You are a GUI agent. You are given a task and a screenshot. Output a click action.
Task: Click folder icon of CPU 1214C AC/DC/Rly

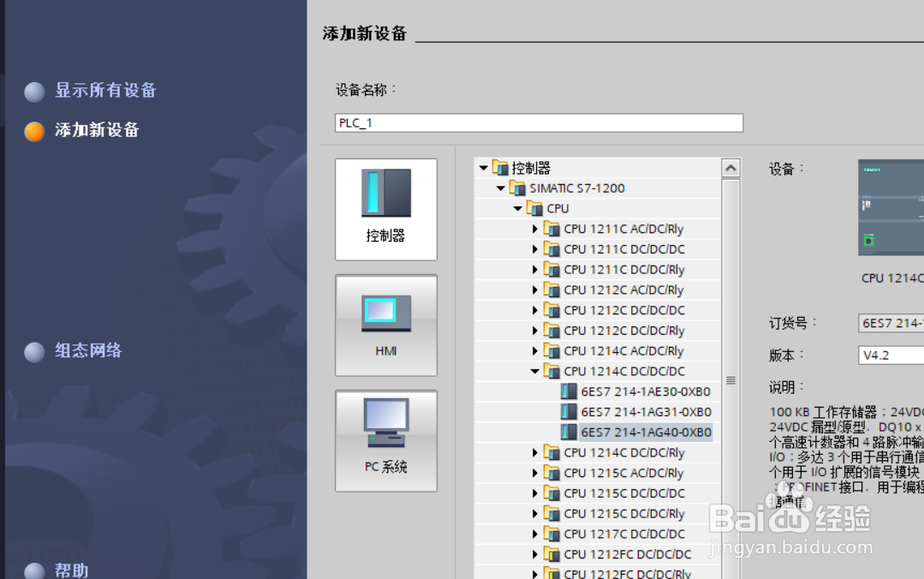click(551, 351)
